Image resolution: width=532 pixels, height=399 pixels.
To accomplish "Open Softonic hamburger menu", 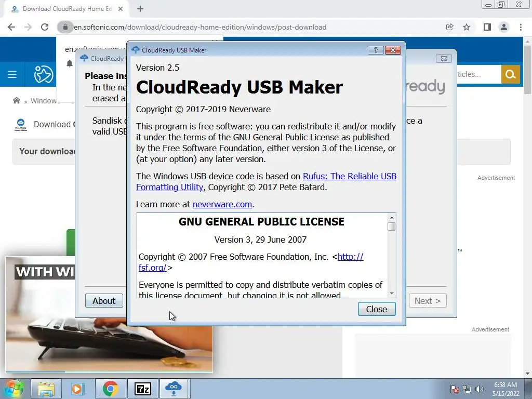I will point(12,74).
